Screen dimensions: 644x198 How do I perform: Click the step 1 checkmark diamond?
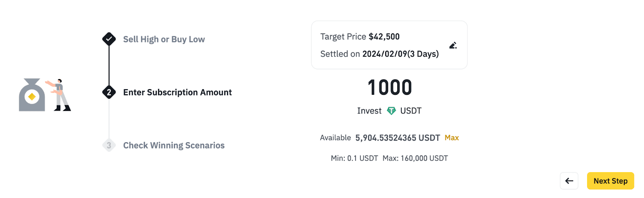click(109, 39)
